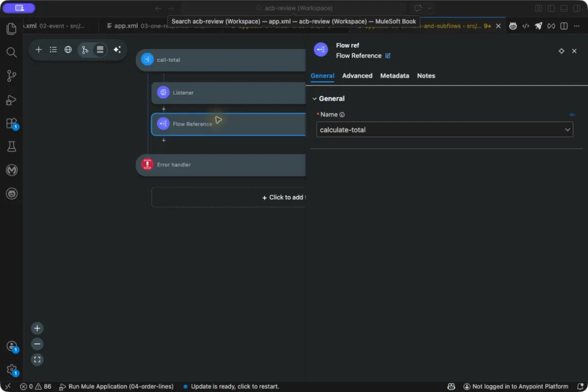The height and width of the screenshot is (392, 588).
Task: Add component after Flow Reference
Action: coord(163,140)
